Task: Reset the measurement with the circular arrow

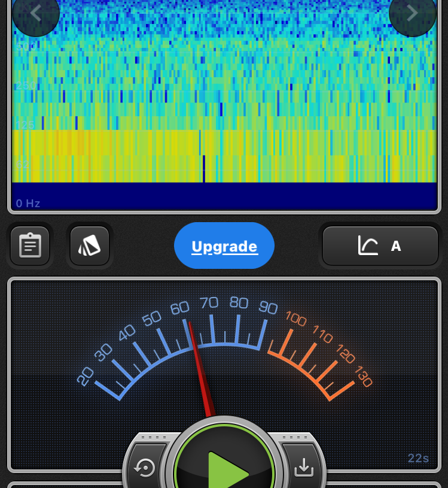Action: click(x=145, y=467)
